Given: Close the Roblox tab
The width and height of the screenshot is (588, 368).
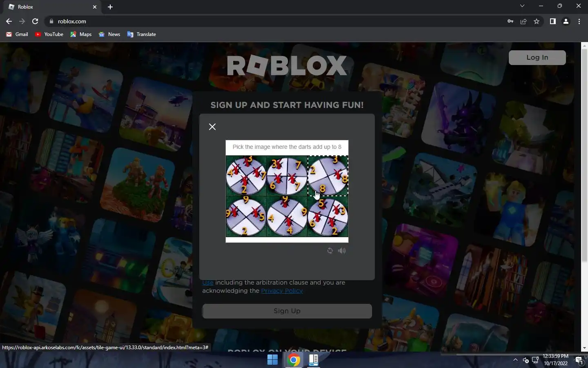Looking at the screenshot, I should (x=95, y=7).
